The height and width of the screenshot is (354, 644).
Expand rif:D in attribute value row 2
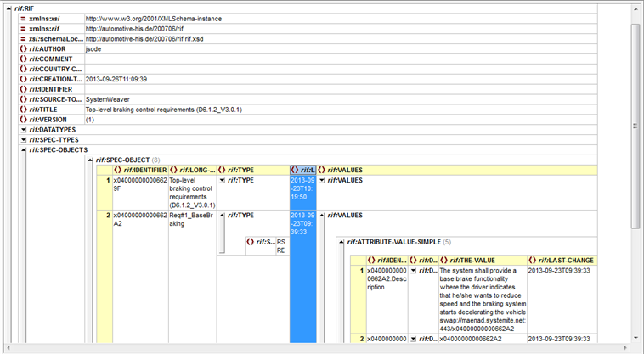pos(414,339)
